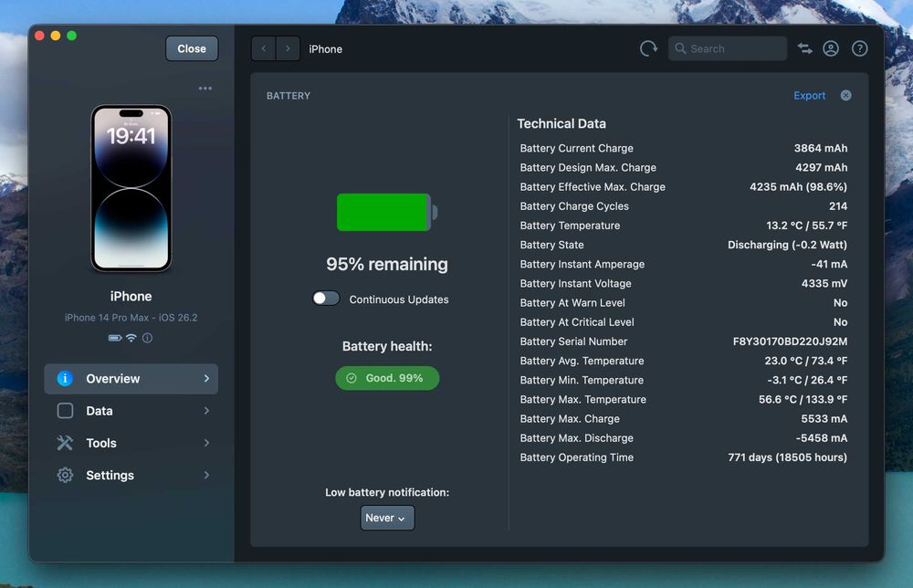The image size is (913, 588).
Task: Click the iPhone device thumbnail image
Action: click(131, 188)
